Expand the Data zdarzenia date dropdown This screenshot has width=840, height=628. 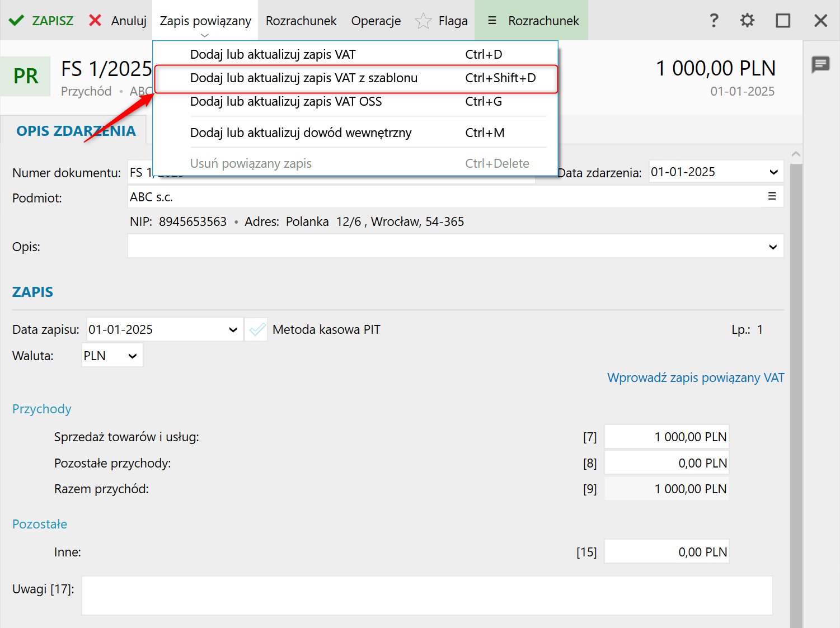coord(773,172)
